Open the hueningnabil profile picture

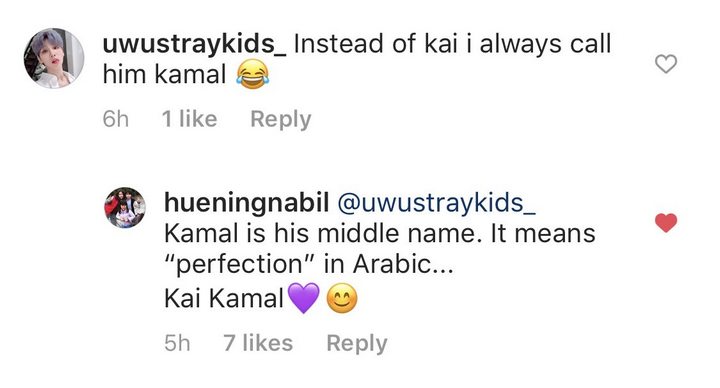click(x=125, y=208)
